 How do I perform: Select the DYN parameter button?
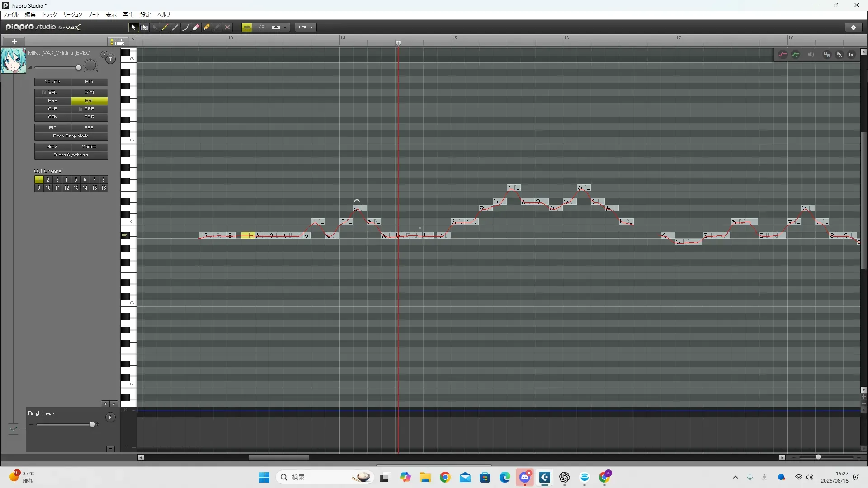tap(89, 93)
